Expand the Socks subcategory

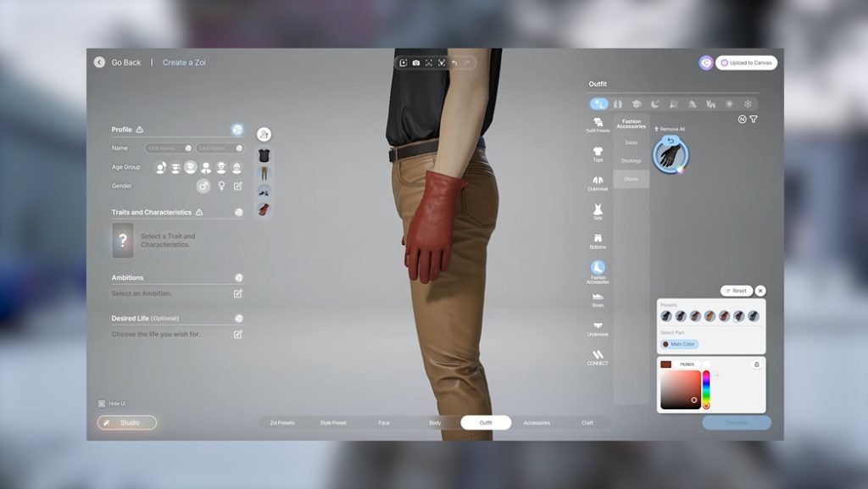pyautogui.click(x=632, y=142)
